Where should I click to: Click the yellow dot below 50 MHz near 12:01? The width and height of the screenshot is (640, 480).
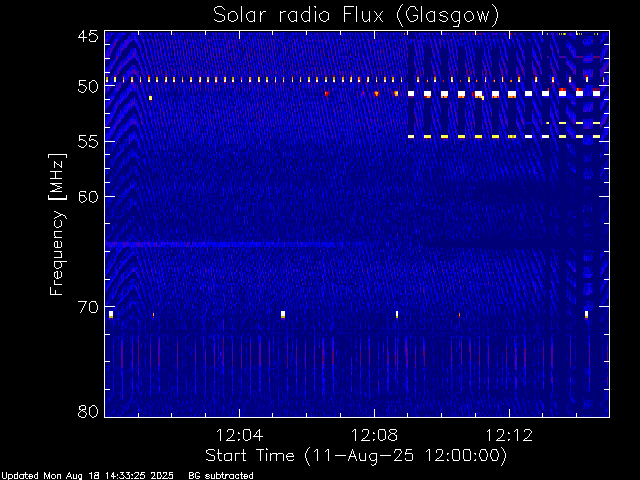point(150,98)
